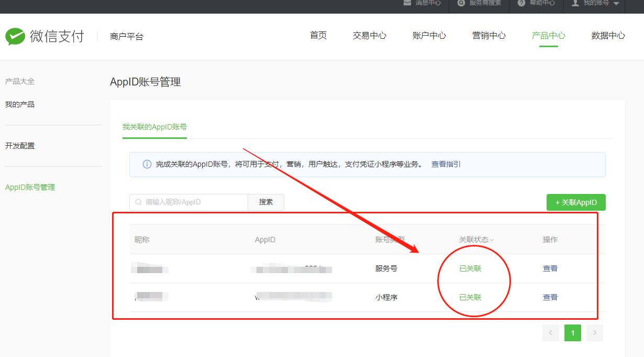
Task: Focus the 请输入昵称/AppID search field
Action: pyautogui.click(x=194, y=202)
